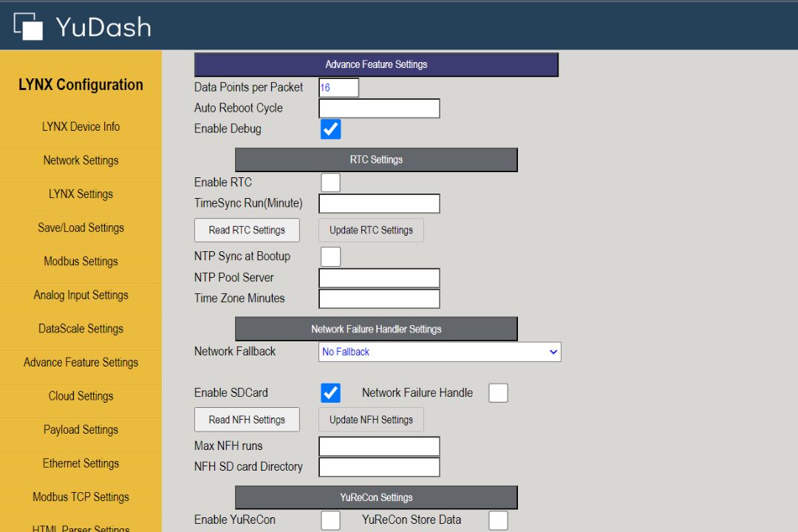Open the Network Fallback dropdown

(440, 352)
